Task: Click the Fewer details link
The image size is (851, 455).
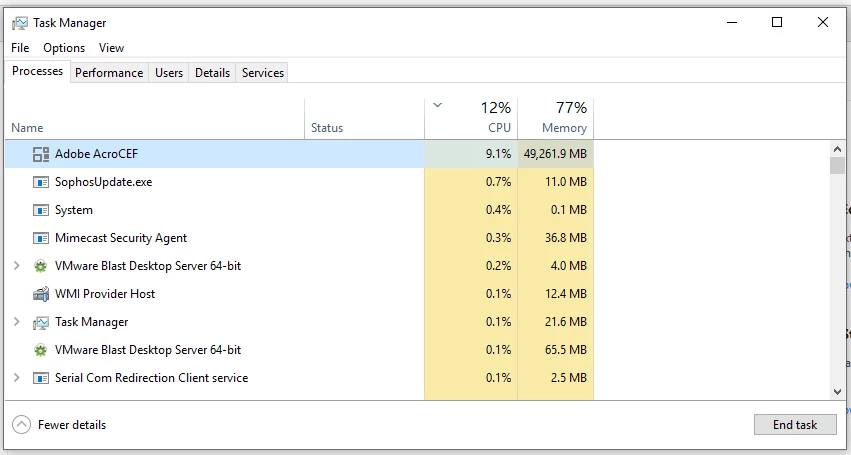Action: 72,425
